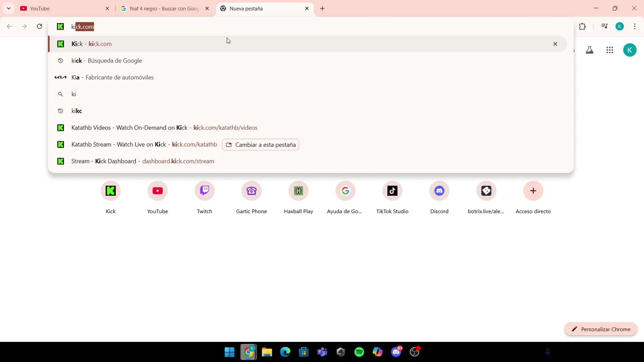Open the media controls toolbar icon
The image size is (644, 362).
pyautogui.click(x=605, y=27)
